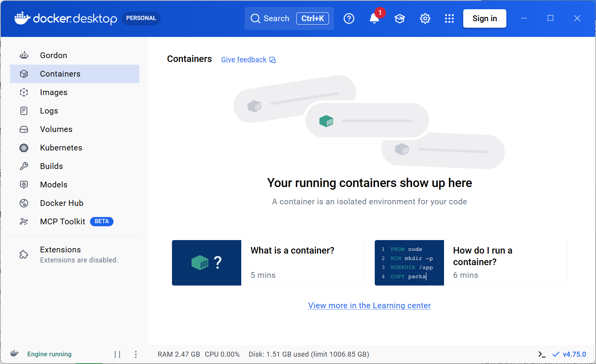Select Containers in the sidebar
596x364 pixels.
tap(75, 74)
